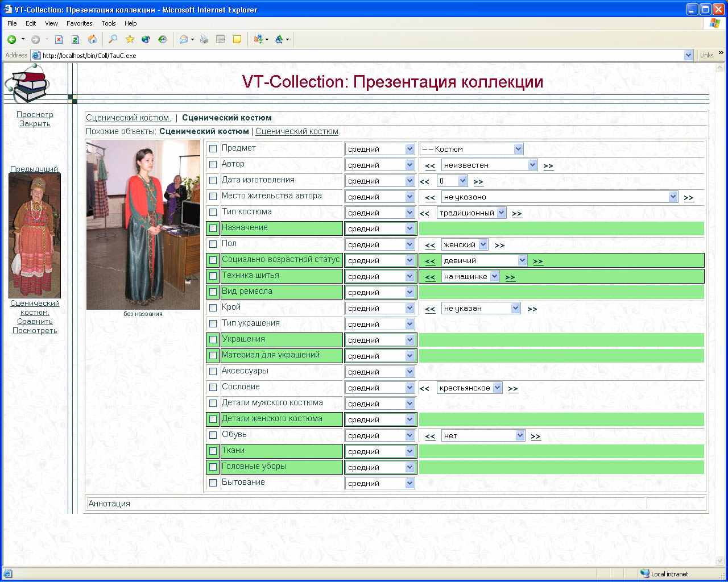Click the browser Back button
The height and width of the screenshot is (582, 728).
[11, 39]
